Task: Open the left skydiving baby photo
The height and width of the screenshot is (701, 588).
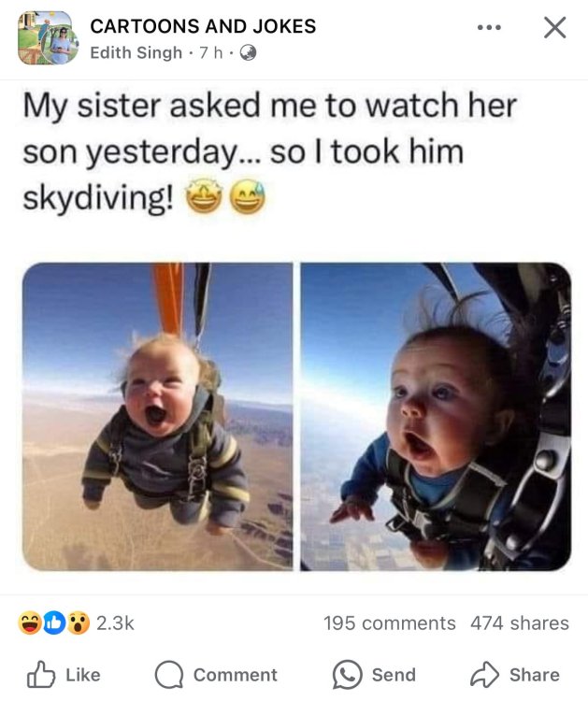Action: [157, 416]
